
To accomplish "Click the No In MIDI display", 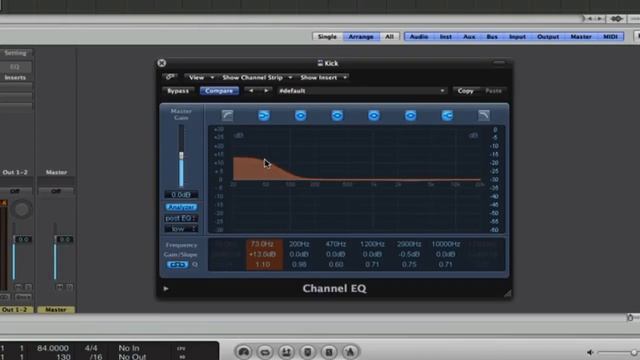I will click(x=129, y=348).
